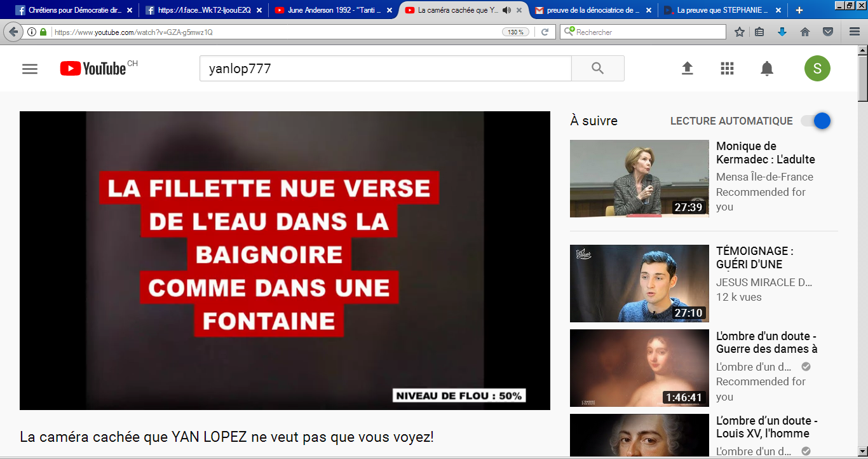
Task: Close the 'https://l.face' tab
Action: [x=259, y=10]
